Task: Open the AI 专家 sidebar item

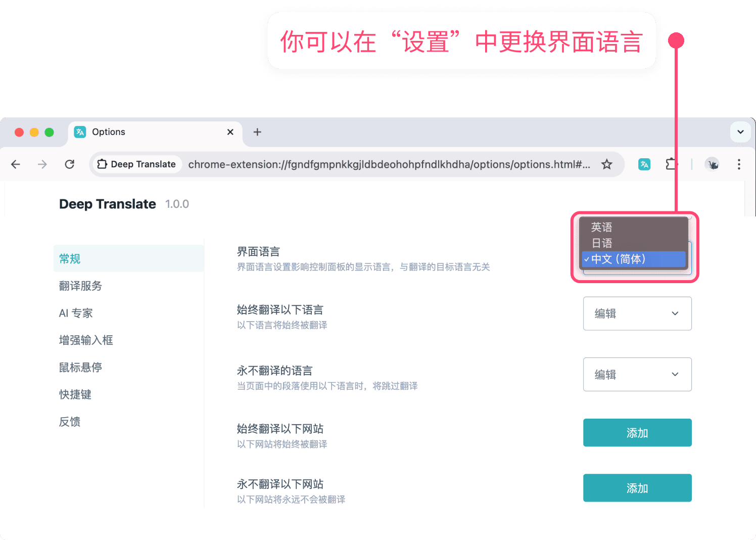Action: pyautogui.click(x=76, y=313)
